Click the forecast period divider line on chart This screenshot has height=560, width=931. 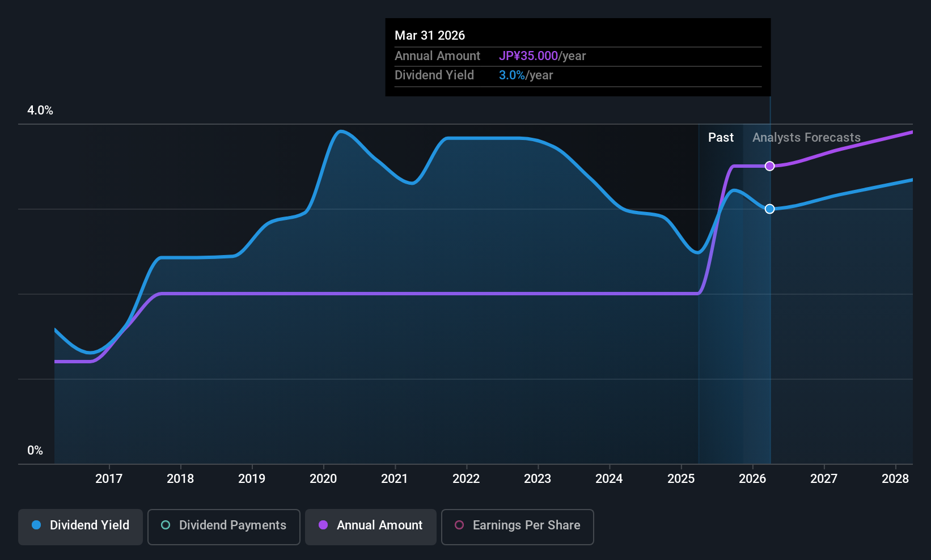click(769, 283)
